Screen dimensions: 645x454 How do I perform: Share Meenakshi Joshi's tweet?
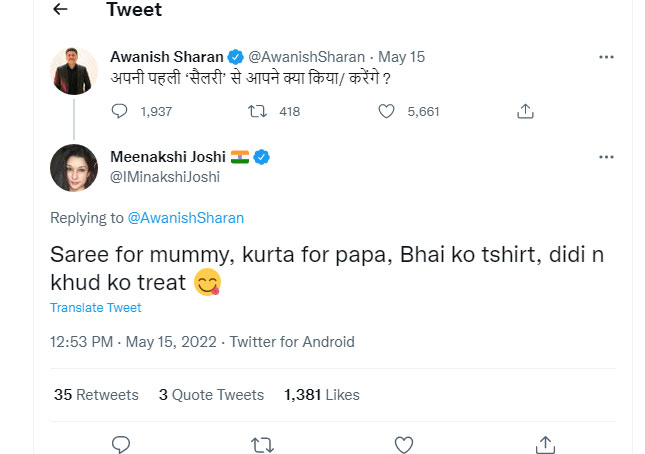[545, 443]
